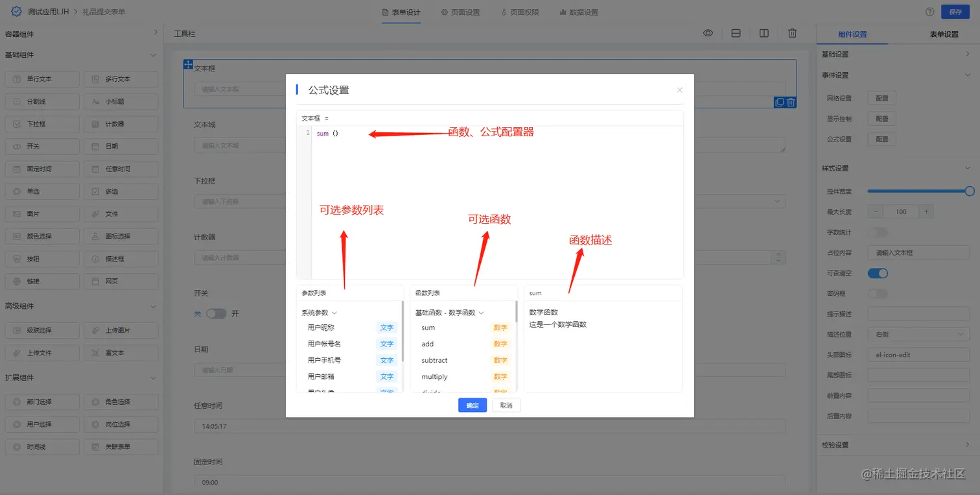
Task: Cancel the dialog with 取消
Action: click(x=506, y=405)
